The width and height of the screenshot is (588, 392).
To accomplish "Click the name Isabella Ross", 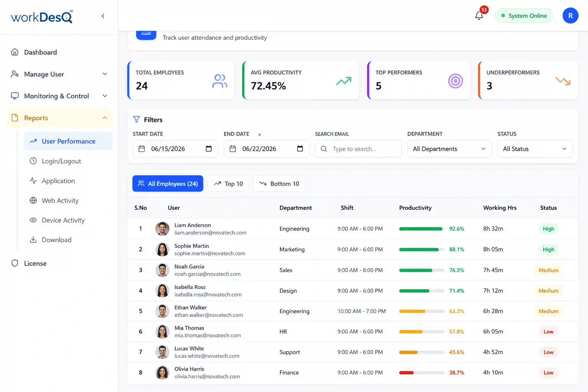I will click(x=190, y=287).
